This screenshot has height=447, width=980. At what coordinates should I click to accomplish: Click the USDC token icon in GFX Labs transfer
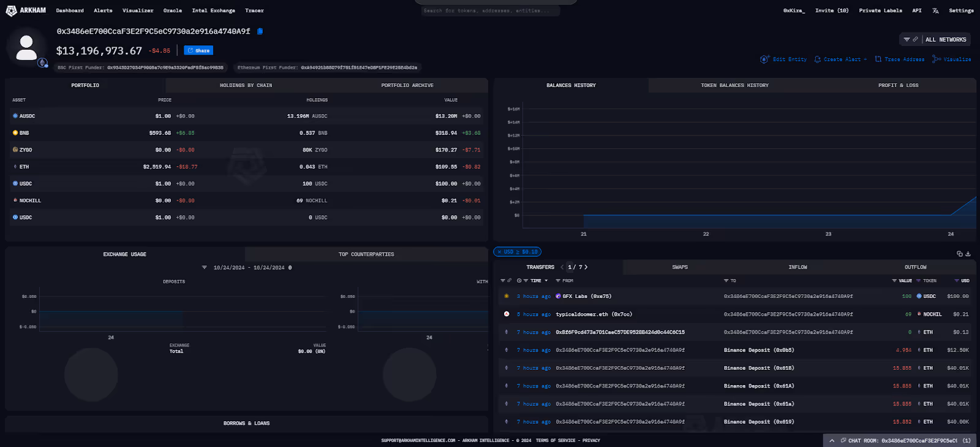point(919,296)
